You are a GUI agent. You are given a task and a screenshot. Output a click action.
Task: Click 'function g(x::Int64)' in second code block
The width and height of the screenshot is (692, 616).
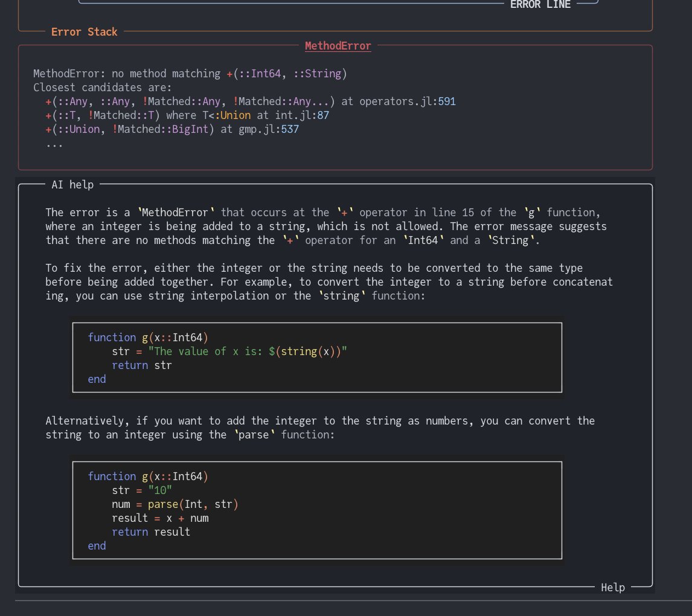148,476
